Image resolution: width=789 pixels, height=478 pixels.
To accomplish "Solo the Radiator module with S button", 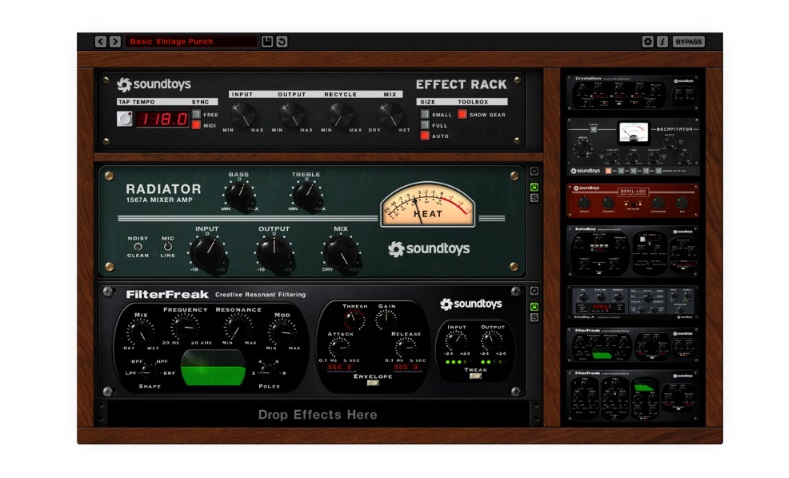I will 534,198.
